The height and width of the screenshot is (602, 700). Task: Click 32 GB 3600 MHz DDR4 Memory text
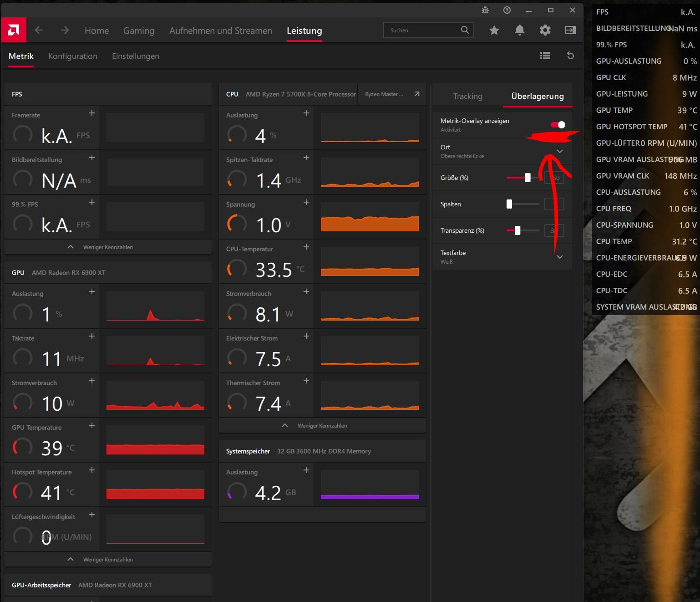coord(324,451)
